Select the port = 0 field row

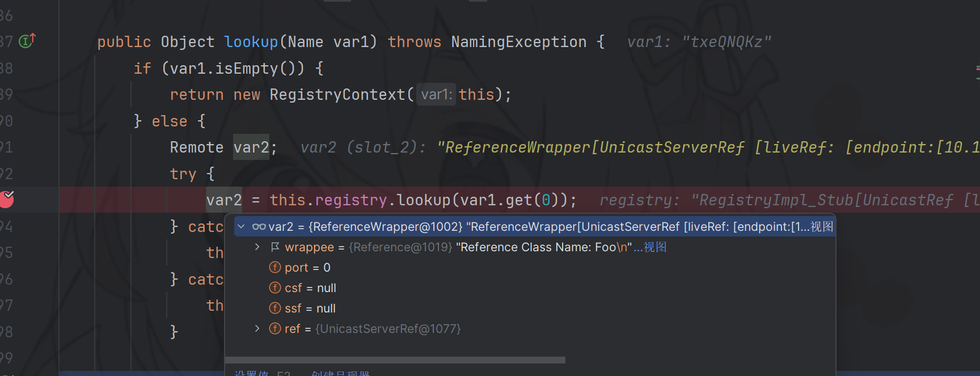click(x=307, y=268)
